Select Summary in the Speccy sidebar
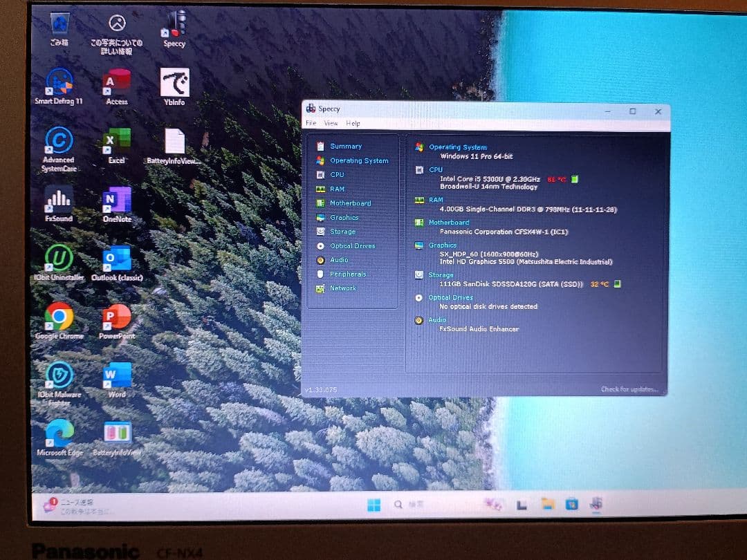Screen dimensions: 747x560 (345, 147)
